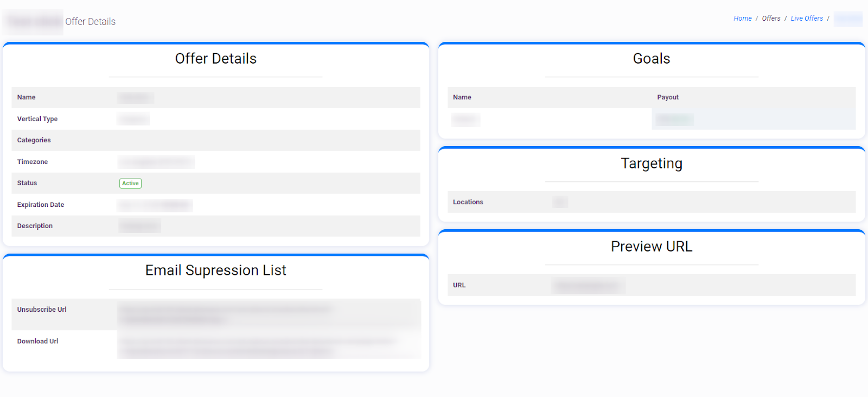Click the Locations label under Targeting
This screenshot has width=868, height=397.
point(468,202)
